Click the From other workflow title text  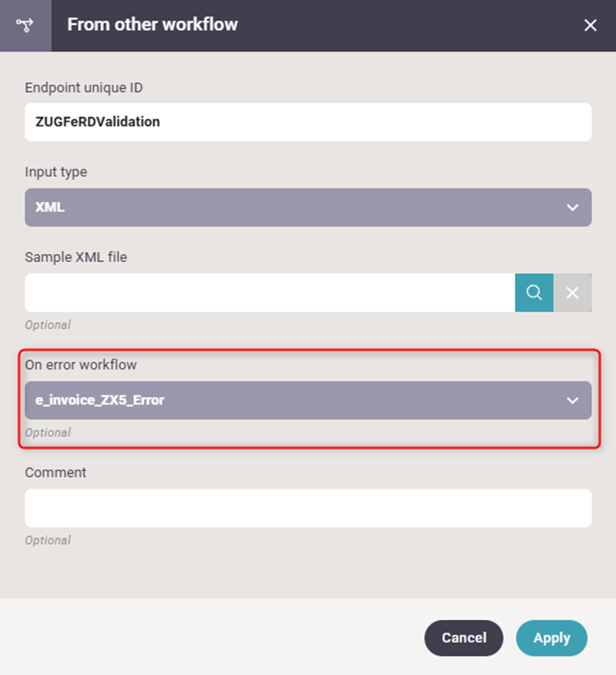[x=152, y=25]
